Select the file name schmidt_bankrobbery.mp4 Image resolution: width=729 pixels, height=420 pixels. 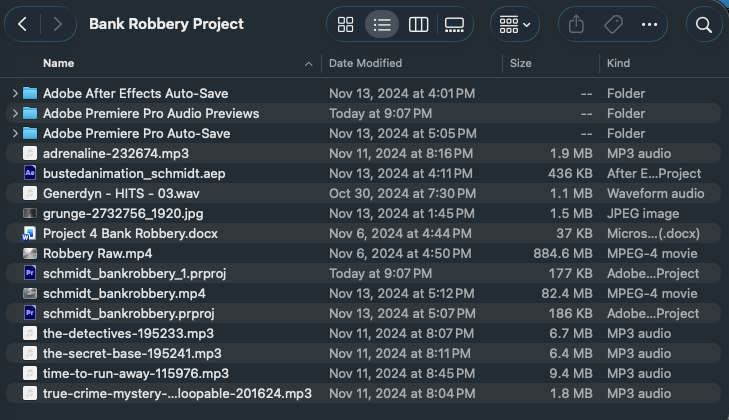click(x=124, y=293)
